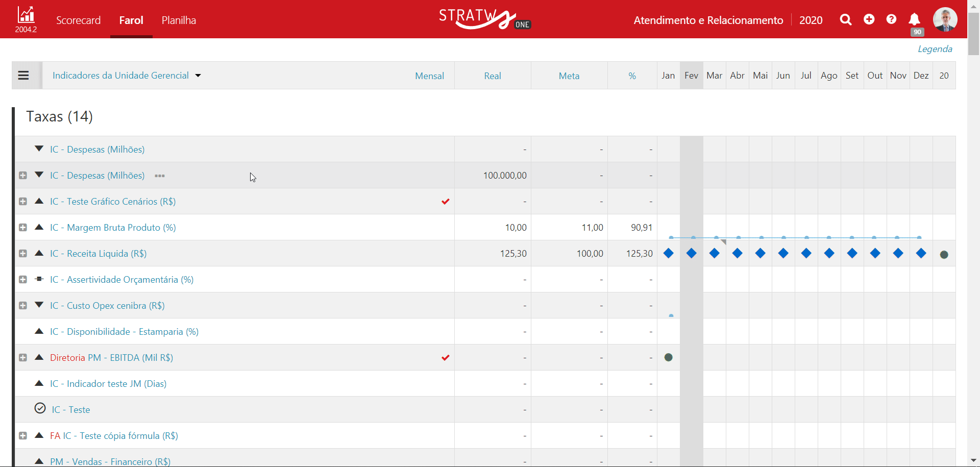Click red checkmark on Teste Gráfico Cenários row

point(446,202)
